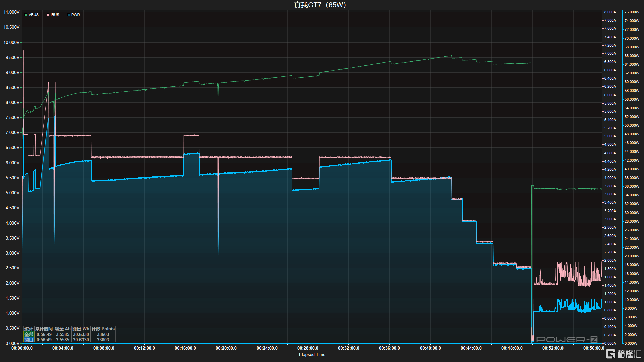Click the 累计时间 column header
Viewport: 644px width, 362px height.
tap(44, 329)
